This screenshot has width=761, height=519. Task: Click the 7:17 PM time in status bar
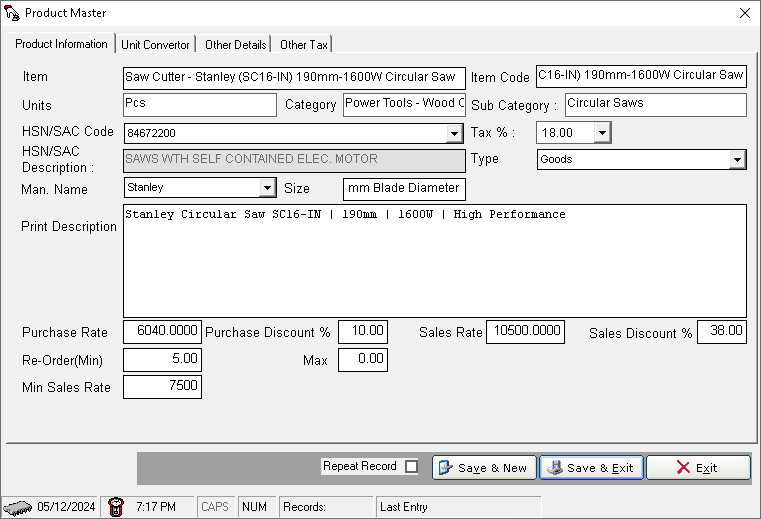tap(156, 507)
